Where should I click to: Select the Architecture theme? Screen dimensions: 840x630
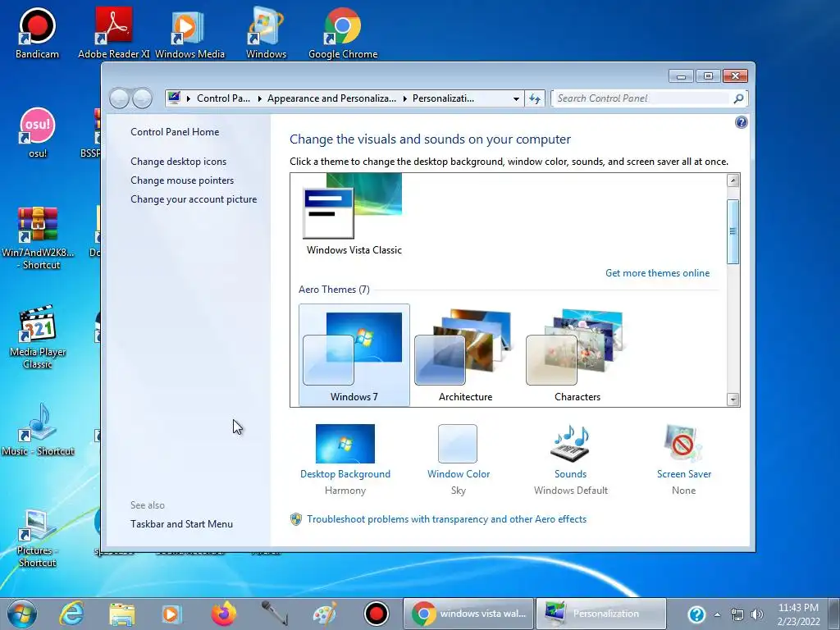(465, 355)
